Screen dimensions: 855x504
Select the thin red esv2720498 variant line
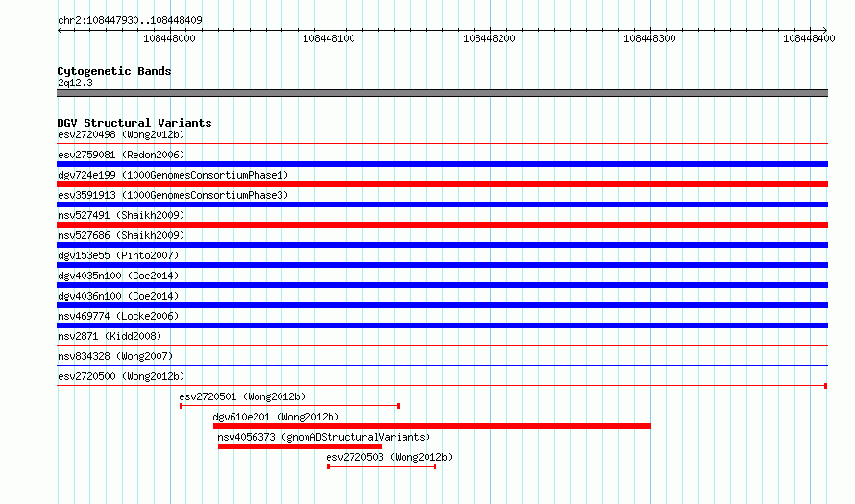[442, 144]
